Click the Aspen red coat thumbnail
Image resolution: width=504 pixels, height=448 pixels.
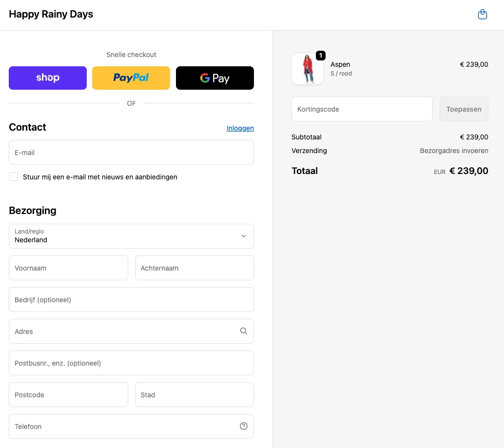307,69
